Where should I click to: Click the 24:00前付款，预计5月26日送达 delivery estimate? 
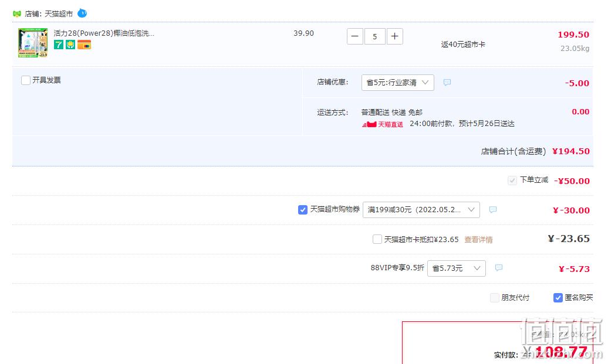462,124
